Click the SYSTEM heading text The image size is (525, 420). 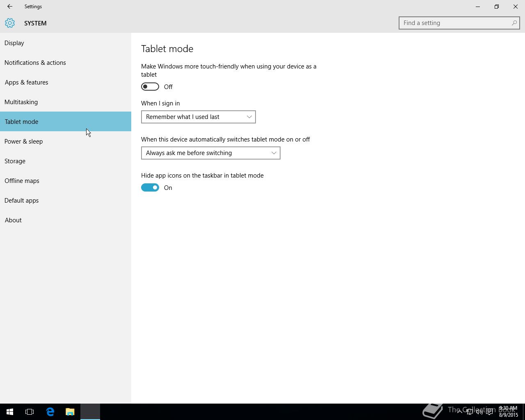pyautogui.click(x=35, y=23)
